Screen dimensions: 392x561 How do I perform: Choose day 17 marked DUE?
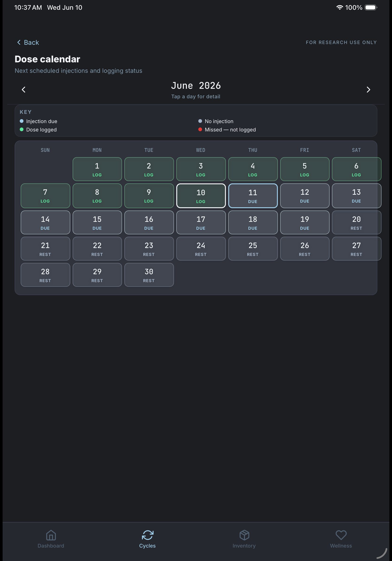click(x=201, y=222)
